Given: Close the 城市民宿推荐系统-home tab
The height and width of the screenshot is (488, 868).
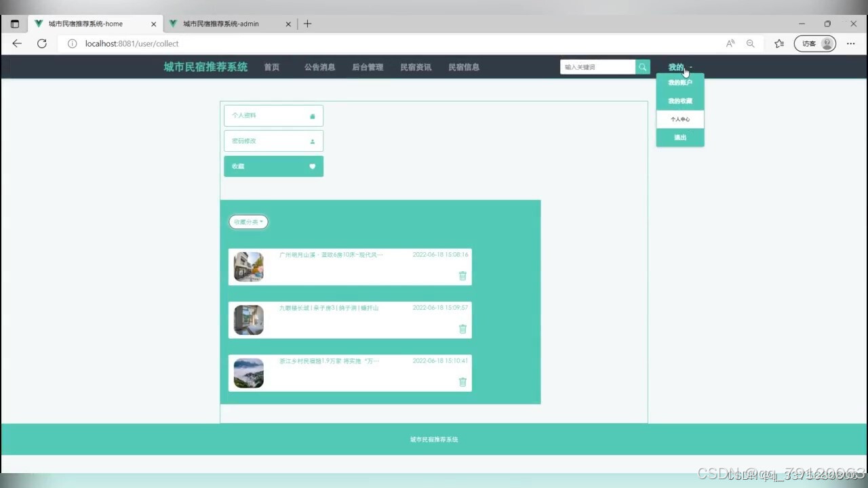Looking at the screenshot, I should point(154,24).
